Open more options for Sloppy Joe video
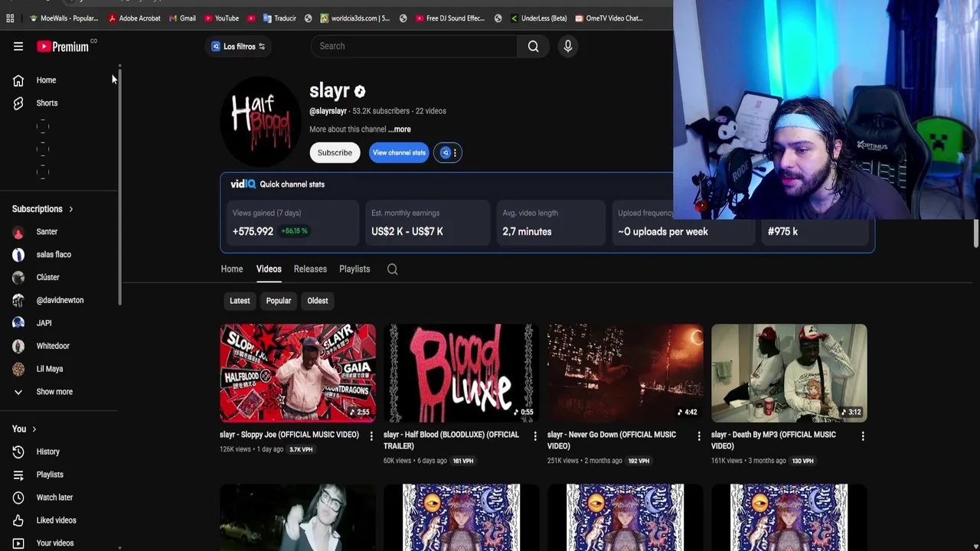This screenshot has height=551, width=980. (371, 436)
